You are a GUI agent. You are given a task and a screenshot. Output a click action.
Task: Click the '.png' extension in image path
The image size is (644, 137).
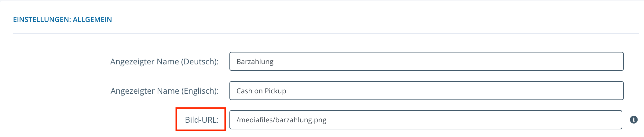pos(319,120)
